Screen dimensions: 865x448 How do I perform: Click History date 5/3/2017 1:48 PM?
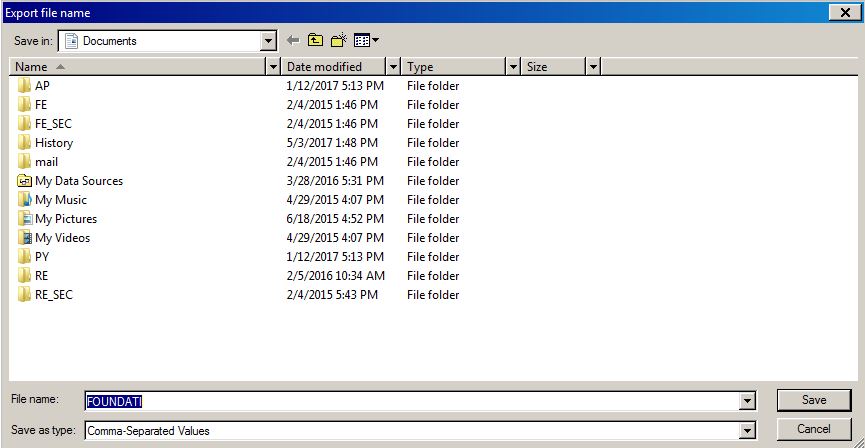332,142
